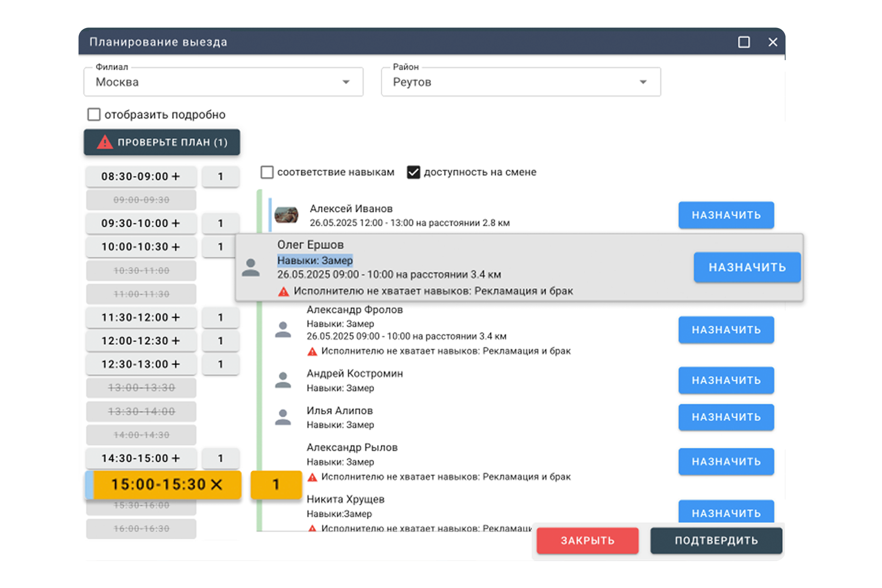Click warning icon under Александр Рылов
The height and width of the screenshot is (588, 882).
coord(312,477)
